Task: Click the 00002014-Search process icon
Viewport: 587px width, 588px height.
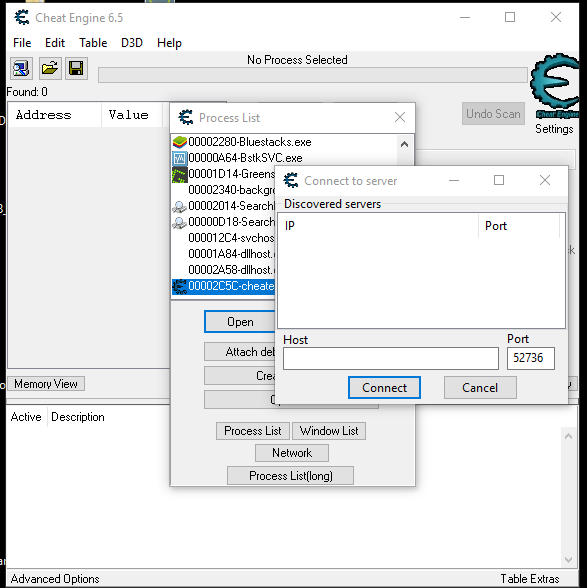Action: pyautogui.click(x=180, y=206)
